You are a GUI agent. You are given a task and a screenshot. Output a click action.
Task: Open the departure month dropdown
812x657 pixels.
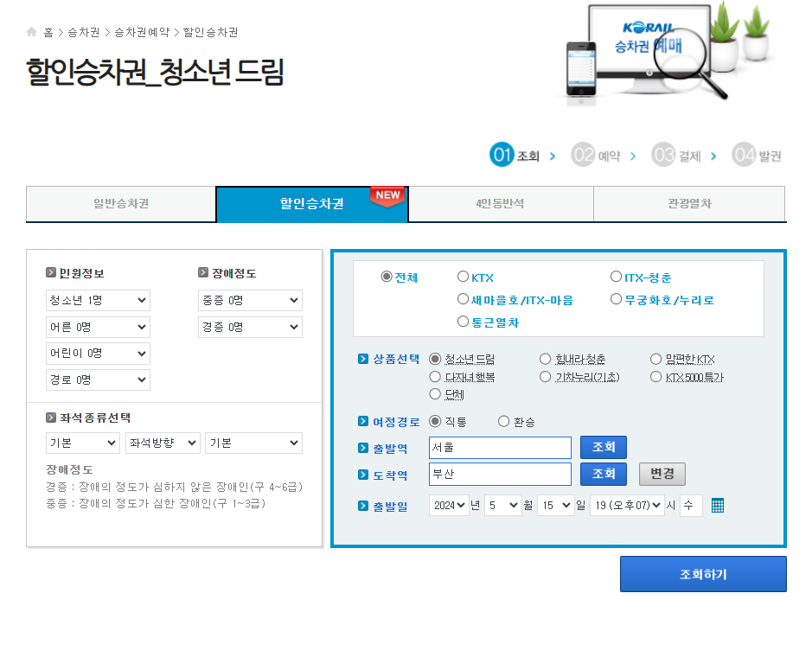[x=502, y=505]
